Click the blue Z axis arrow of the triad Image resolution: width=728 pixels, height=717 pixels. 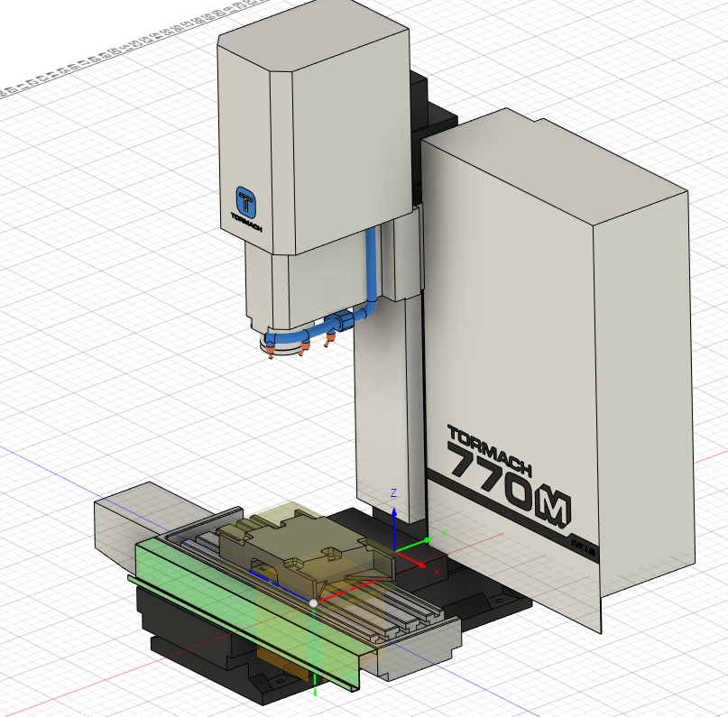(x=393, y=529)
